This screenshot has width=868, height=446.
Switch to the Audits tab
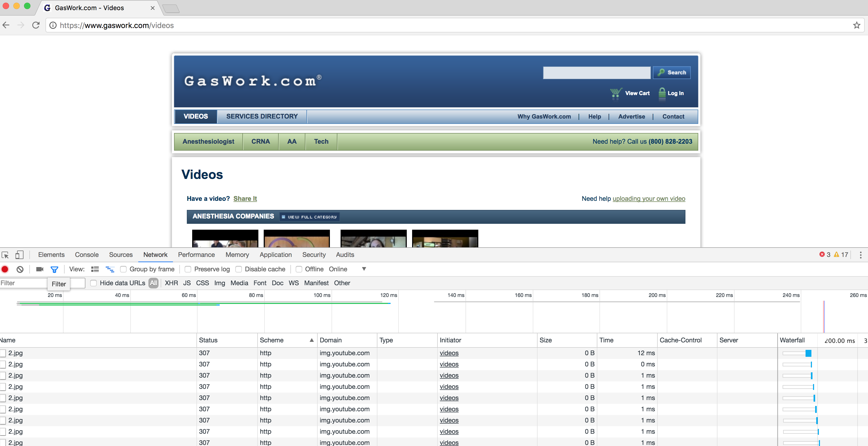point(345,255)
